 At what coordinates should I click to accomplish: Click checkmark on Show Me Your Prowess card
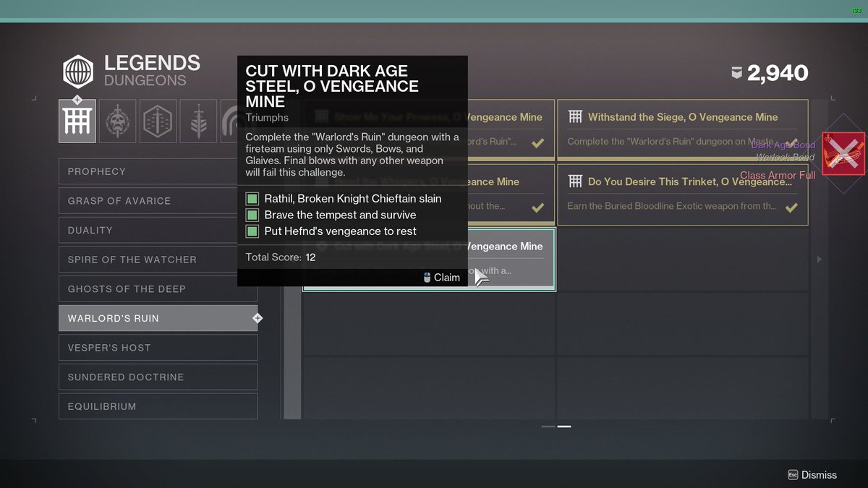tap(537, 143)
